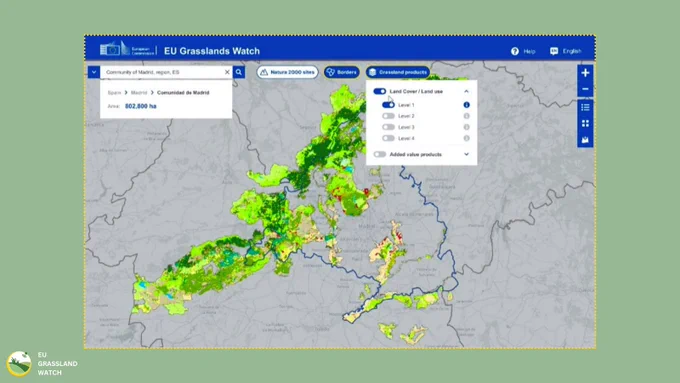Clear the search field with the X

pos(227,72)
